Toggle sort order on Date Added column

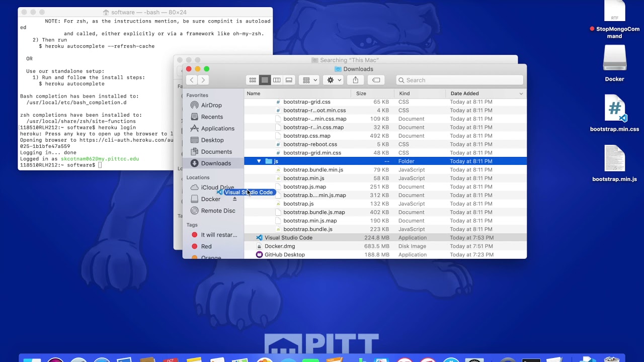coord(486,94)
